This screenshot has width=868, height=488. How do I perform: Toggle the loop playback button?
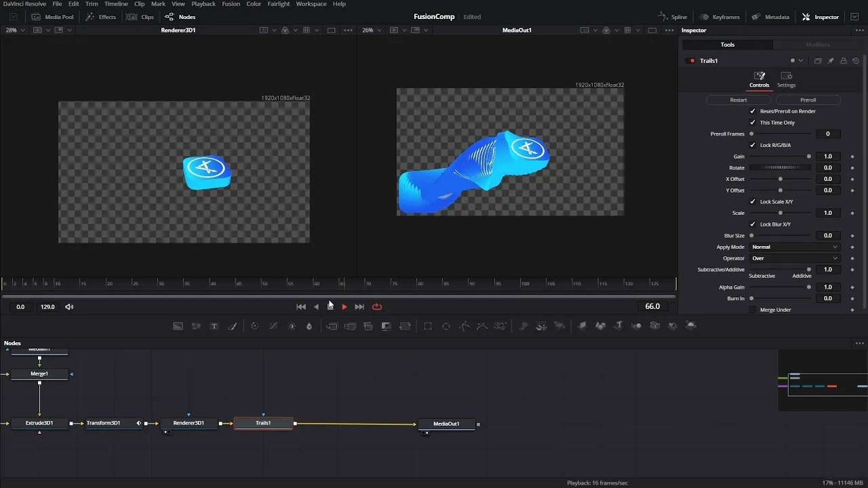click(377, 307)
